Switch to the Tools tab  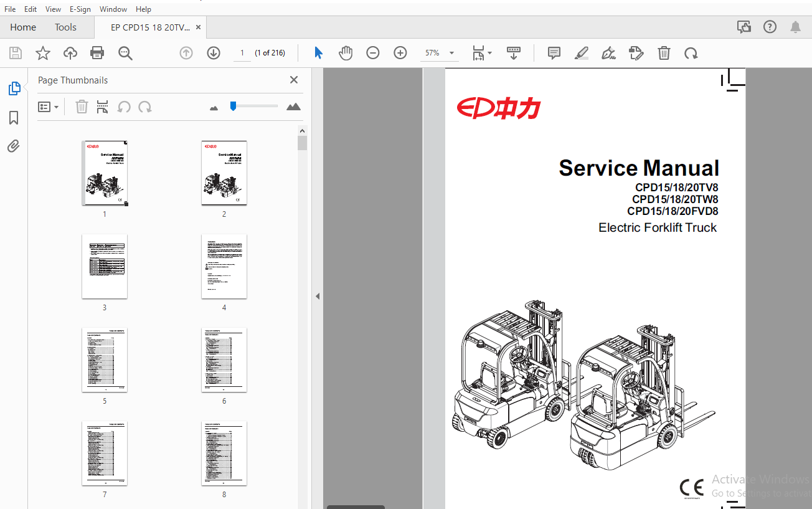coord(65,27)
